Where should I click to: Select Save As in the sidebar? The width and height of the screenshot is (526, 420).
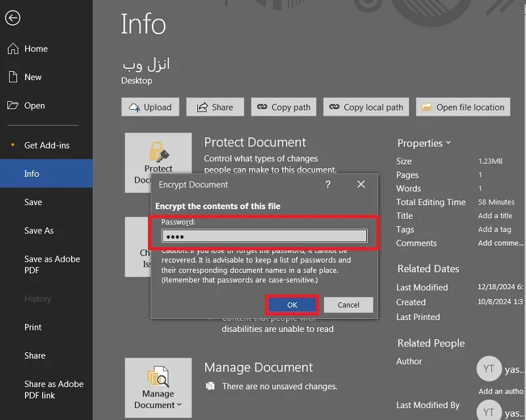coord(39,231)
